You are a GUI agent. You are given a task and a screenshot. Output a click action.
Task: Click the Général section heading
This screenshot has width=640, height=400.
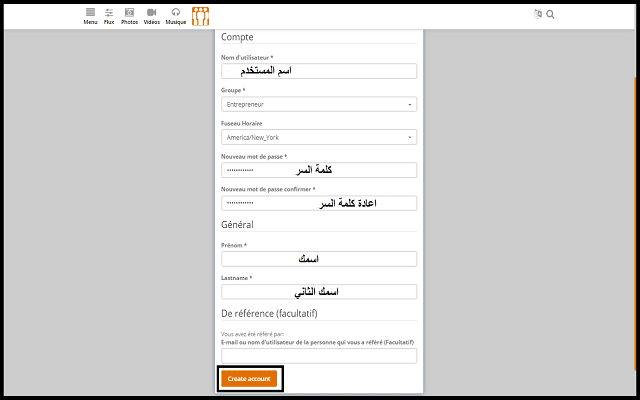coord(237,224)
